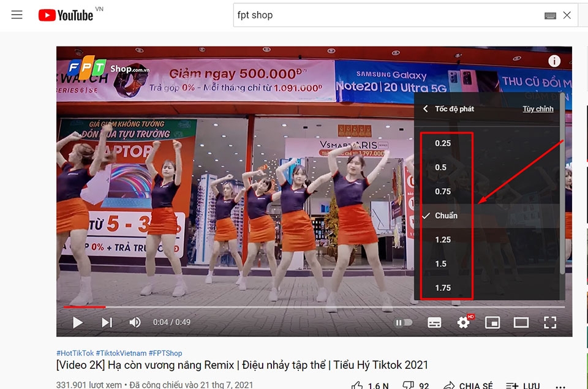Like the video (1,6 N)

pos(370,385)
